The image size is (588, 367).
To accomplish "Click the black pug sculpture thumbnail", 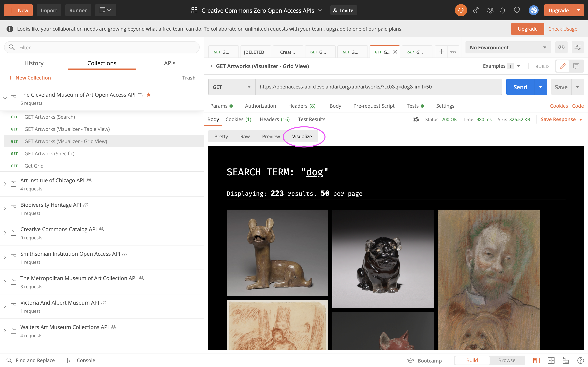I will pos(383,259).
